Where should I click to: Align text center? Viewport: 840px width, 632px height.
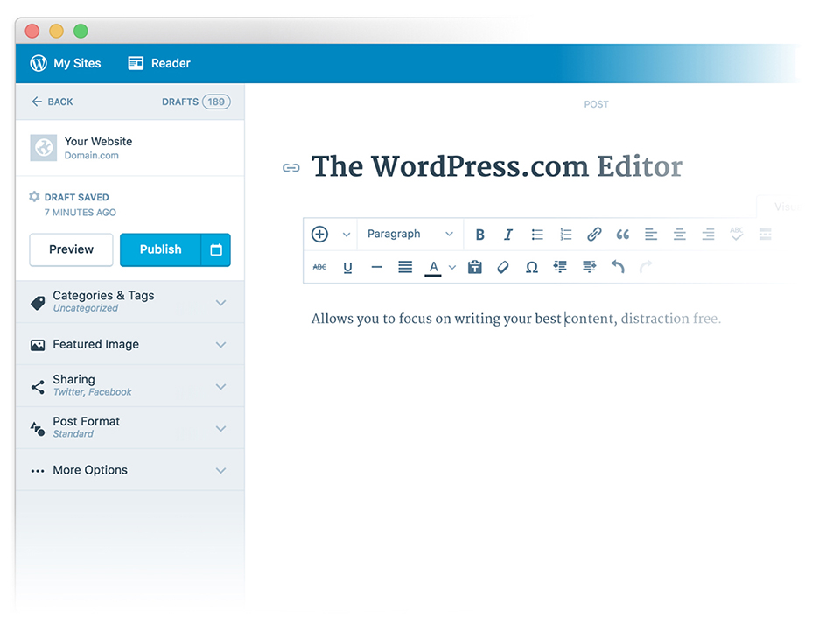(x=679, y=235)
